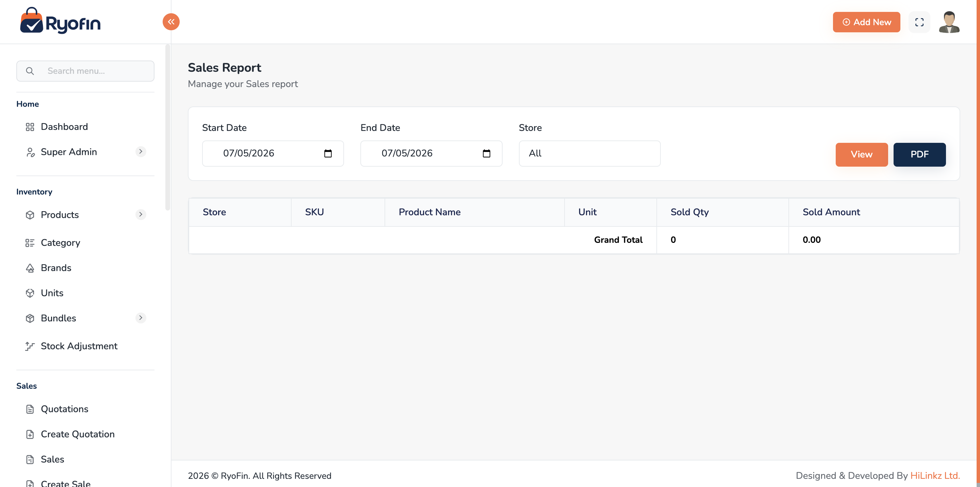Export report with PDF button
Screen dimensions: 980x487
tap(919, 154)
